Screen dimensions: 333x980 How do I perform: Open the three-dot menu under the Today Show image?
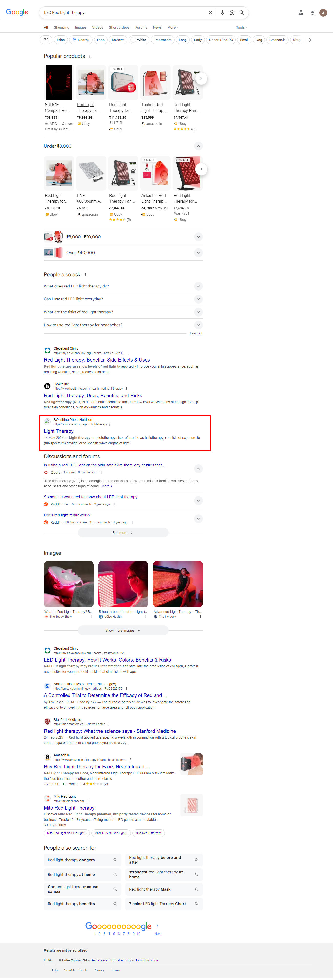click(x=91, y=617)
